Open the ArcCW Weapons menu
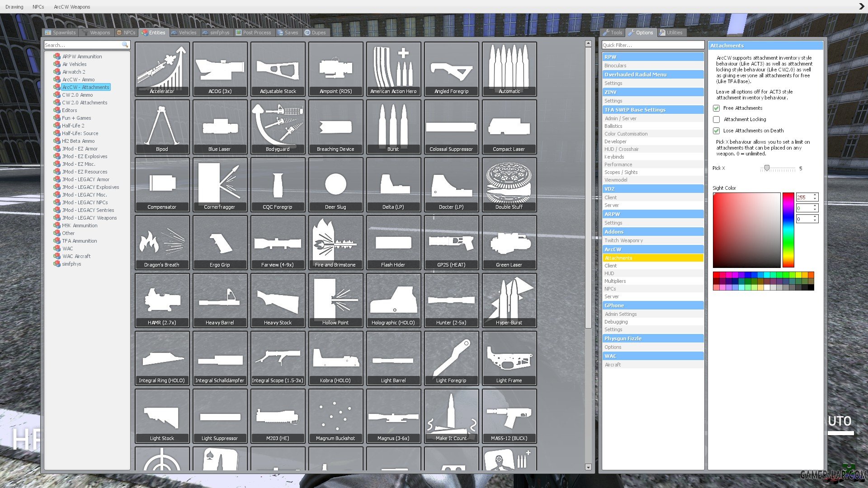Image resolution: width=868 pixels, height=488 pixels. click(x=72, y=7)
